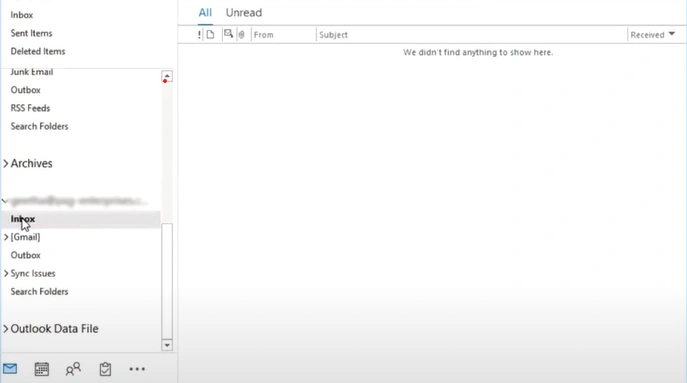Open Search Folders below Sync Issues
This screenshot has width=687, height=383.
(x=39, y=291)
